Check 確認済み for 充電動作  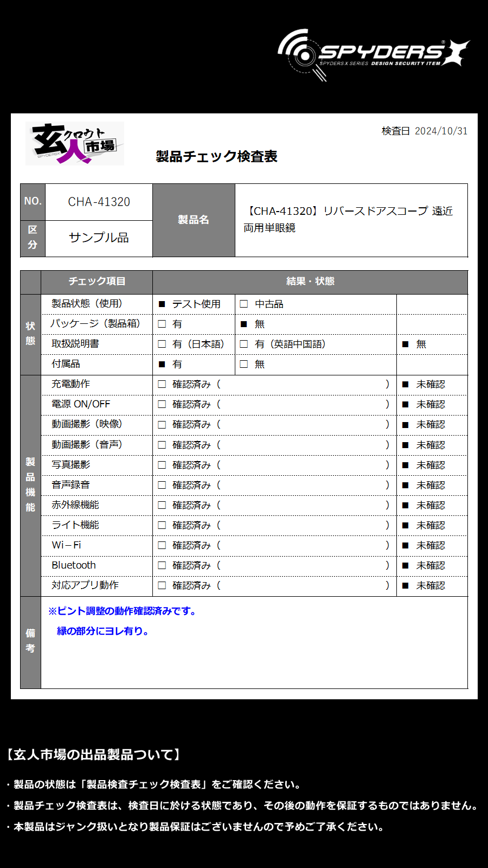point(162,384)
